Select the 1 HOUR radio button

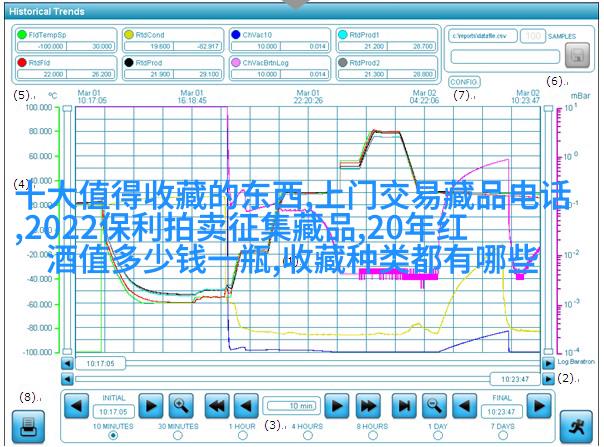[243, 435]
